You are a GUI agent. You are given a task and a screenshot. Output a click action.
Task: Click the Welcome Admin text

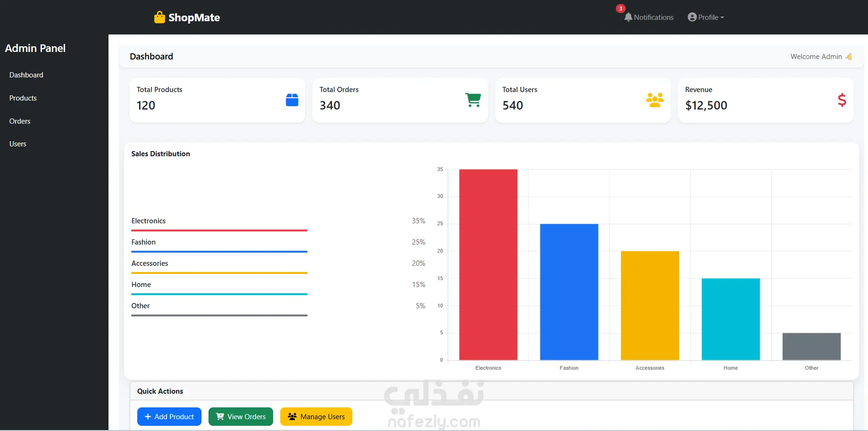coord(816,57)
